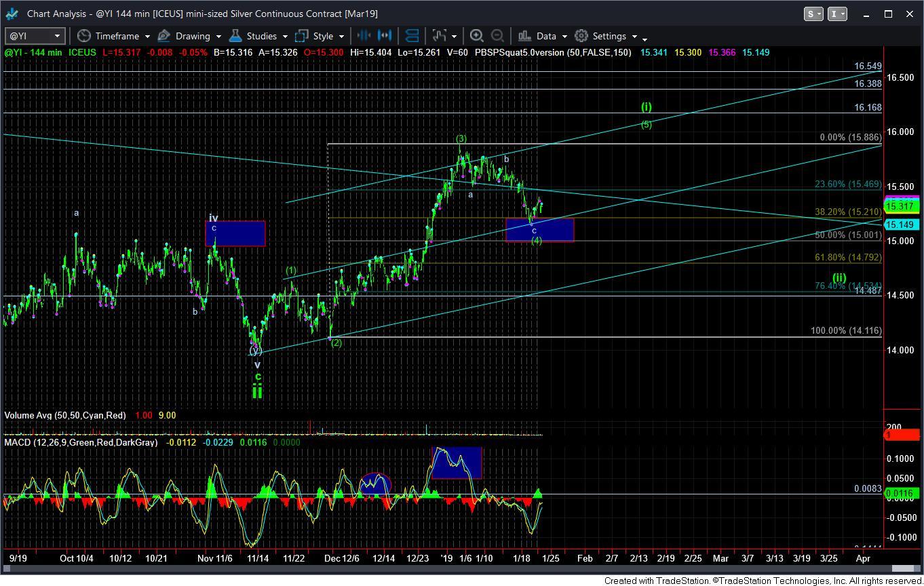Select the blue box near wave (4)
Viewport: 924px width, 586px height.
(x=540, y=230)
